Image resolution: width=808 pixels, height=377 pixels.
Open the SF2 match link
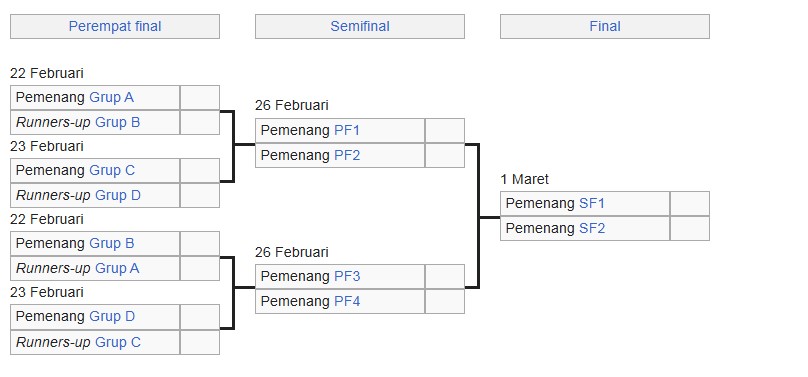(592, 228)
